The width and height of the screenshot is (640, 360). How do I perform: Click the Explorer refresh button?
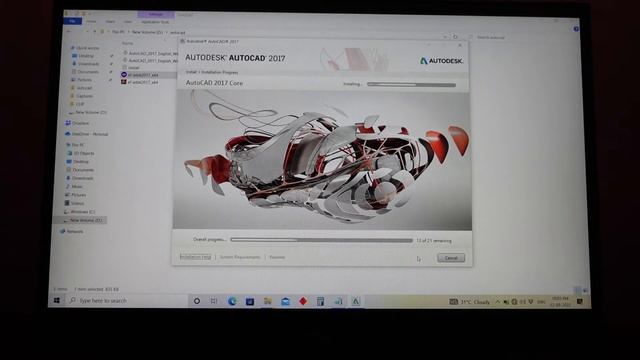click(x=456, y=37)
